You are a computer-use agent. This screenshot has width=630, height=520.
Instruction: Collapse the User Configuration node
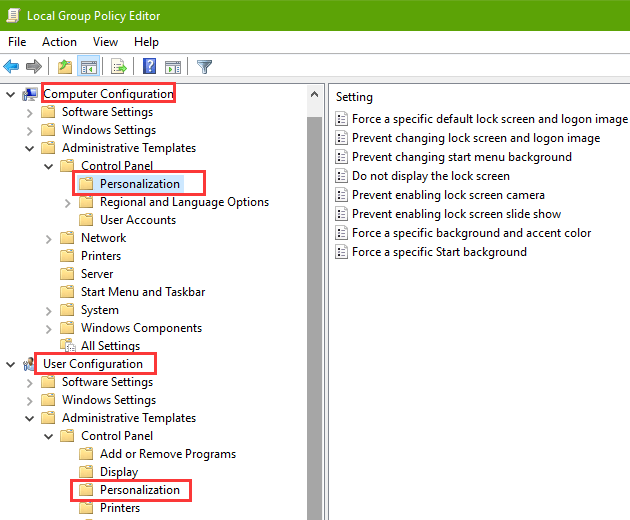pyautogui.click(x=10, y=365)
